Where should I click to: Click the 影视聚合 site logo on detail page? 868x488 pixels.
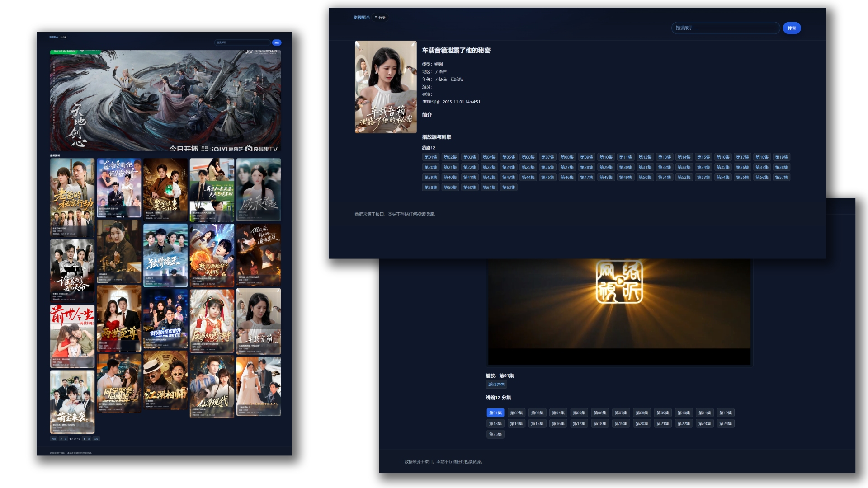coord(361,18)
